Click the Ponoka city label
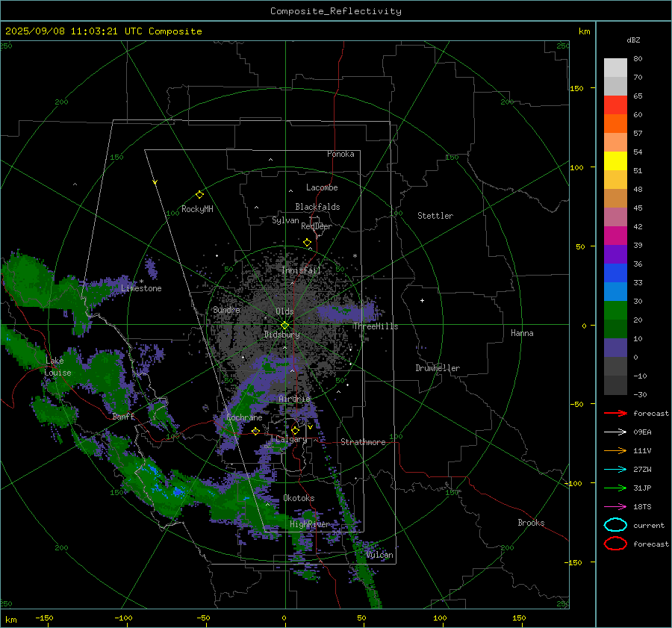 [340, 154]
